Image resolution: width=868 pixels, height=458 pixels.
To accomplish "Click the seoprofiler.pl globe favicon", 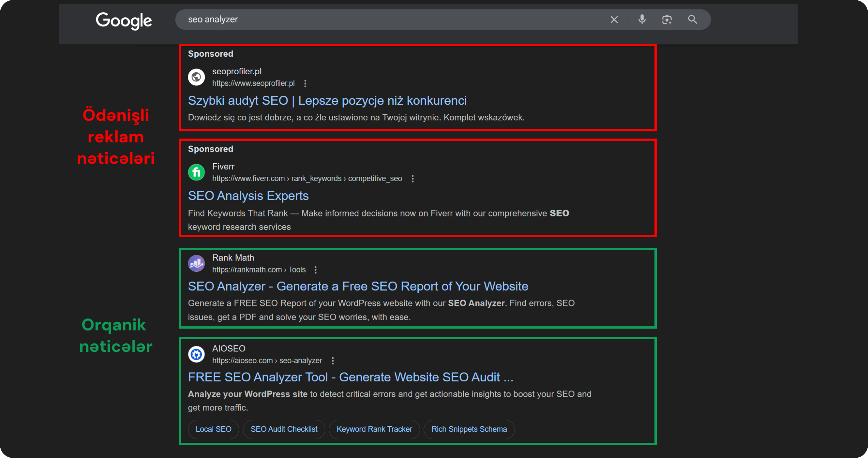I will [x=196, y=77].
